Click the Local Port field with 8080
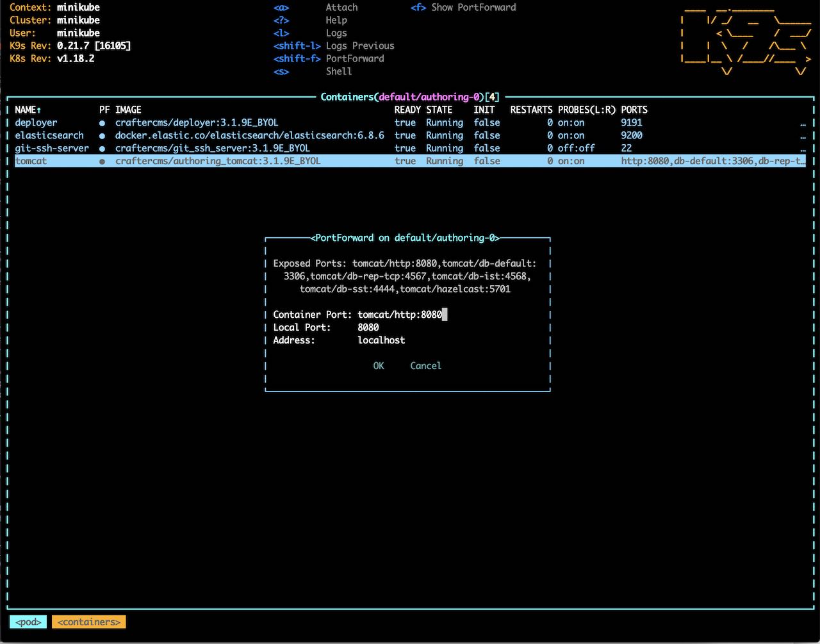820x644 pixels. pos(368,327)
